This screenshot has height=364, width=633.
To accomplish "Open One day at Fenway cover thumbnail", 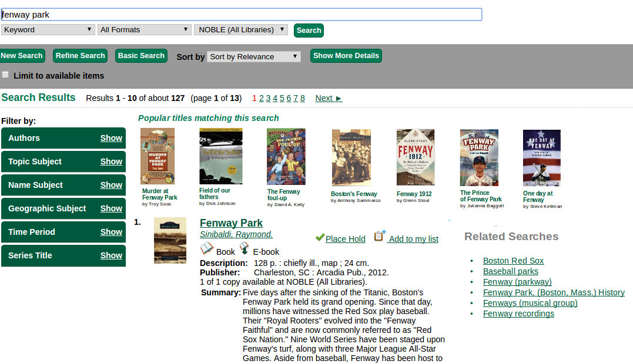I will (542, 158).
